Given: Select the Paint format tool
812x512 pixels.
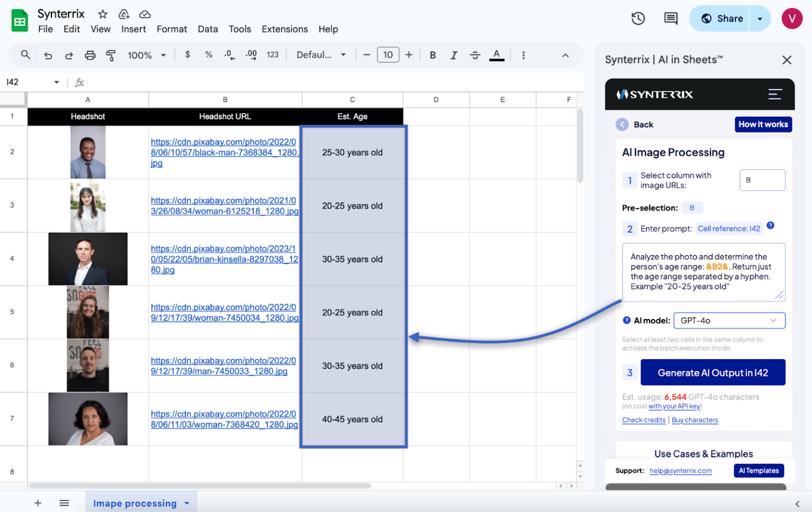Looking at the screenshot, I should (111, 54).
